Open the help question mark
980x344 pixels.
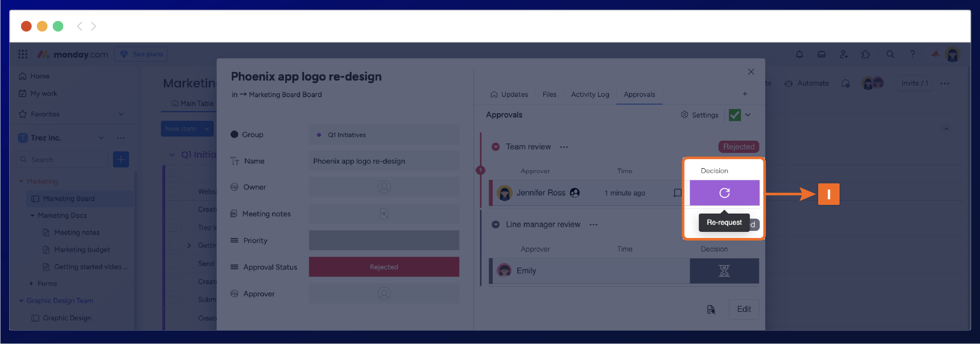(913, 54)
